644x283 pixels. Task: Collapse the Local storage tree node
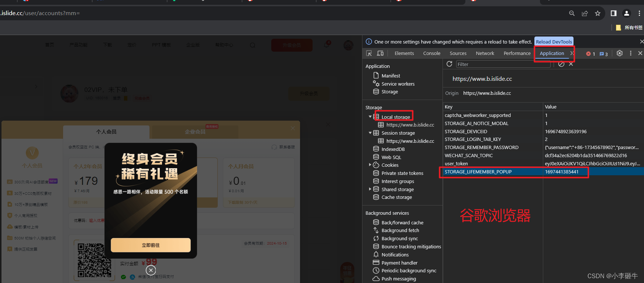[x=370, y=117]
